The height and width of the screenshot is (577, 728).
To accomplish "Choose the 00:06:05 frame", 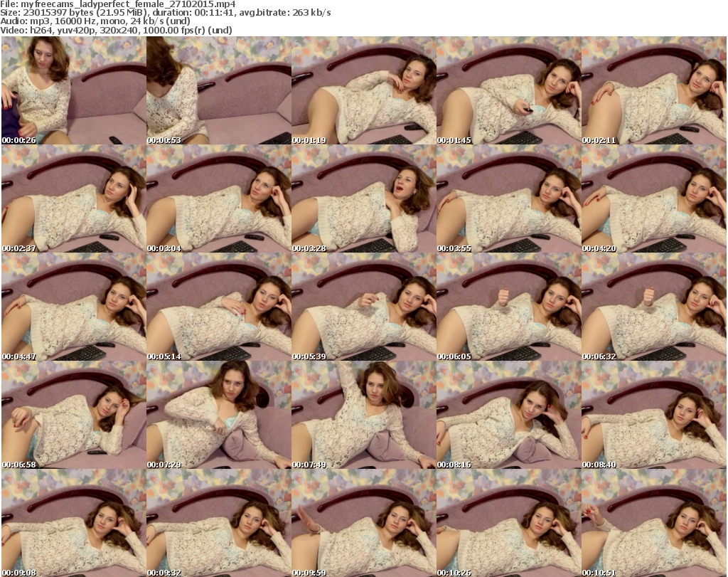I will pos(509,307).
